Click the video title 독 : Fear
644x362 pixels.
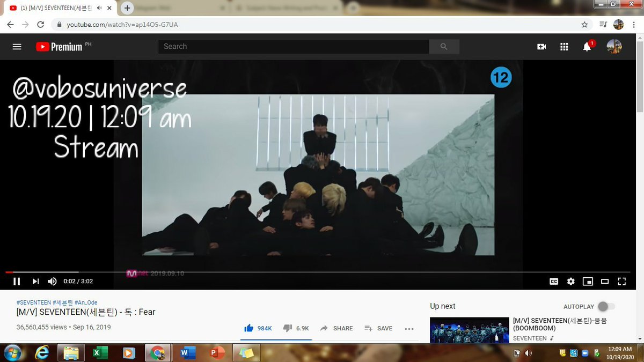coord(86,312)
